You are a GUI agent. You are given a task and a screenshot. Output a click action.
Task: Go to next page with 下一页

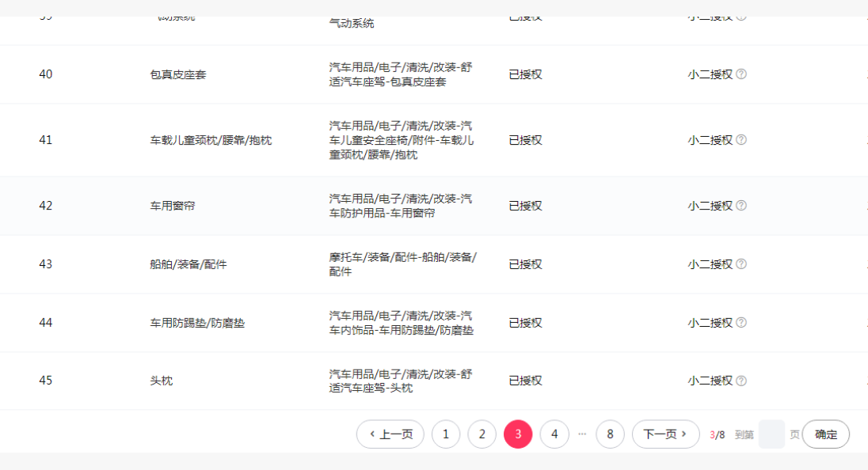coord(665,434)
